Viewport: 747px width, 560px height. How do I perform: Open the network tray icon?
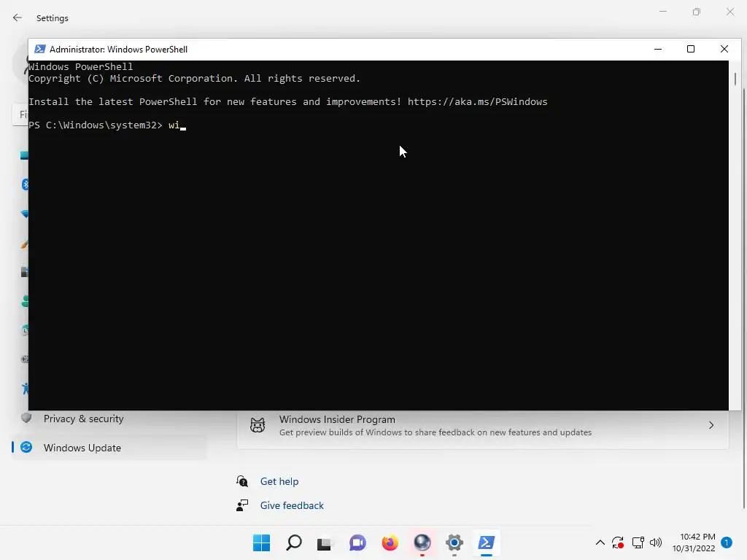638,542
